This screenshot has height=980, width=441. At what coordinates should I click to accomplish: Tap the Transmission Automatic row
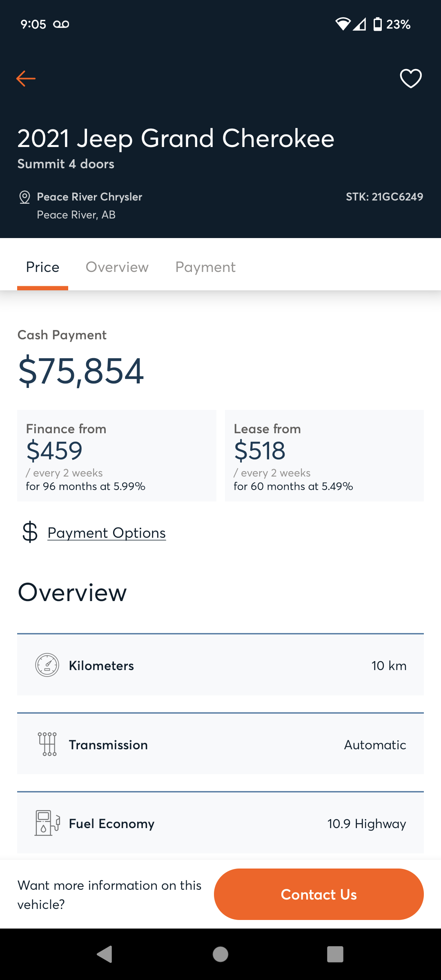pos(220,744)
